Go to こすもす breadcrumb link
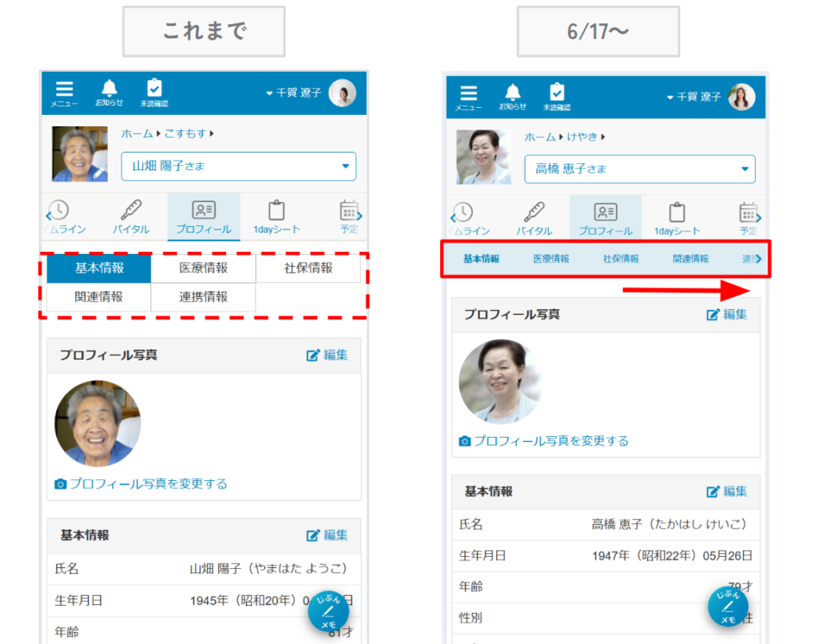 pos(185,133)
